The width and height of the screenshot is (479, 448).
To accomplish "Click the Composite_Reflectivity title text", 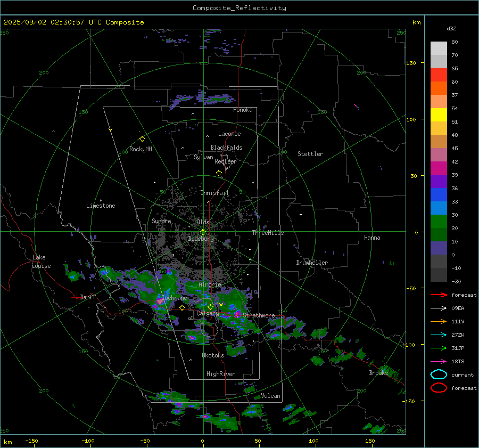I will coord(239,8).
